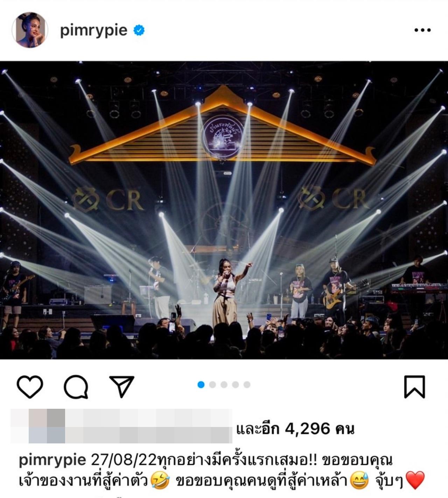Click the pimrypie username in header
This screenshot has height=498, width=448.
click(x=93, y=30)
